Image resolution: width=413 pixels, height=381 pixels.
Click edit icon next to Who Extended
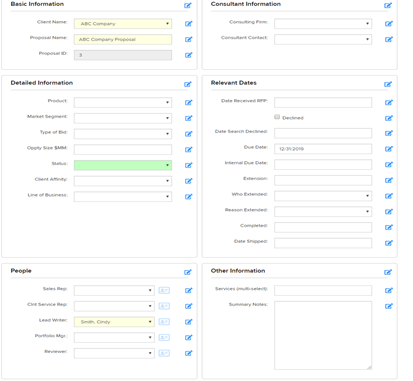click(x=389, y=196)
